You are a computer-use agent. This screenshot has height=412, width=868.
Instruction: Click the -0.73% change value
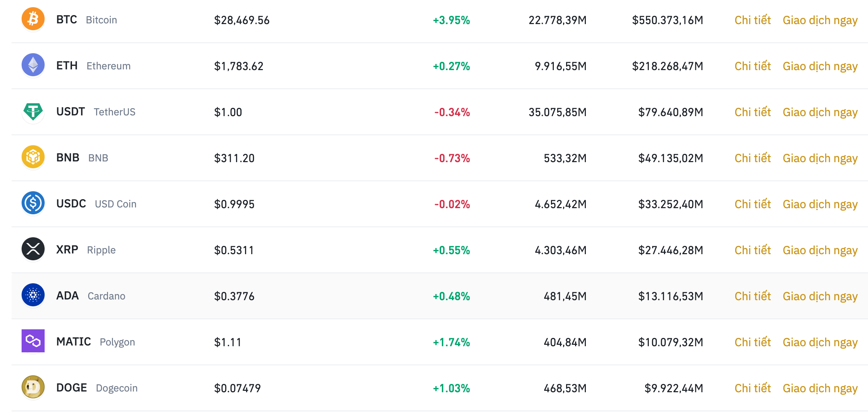pyautogui.click(x=452, y=158)
